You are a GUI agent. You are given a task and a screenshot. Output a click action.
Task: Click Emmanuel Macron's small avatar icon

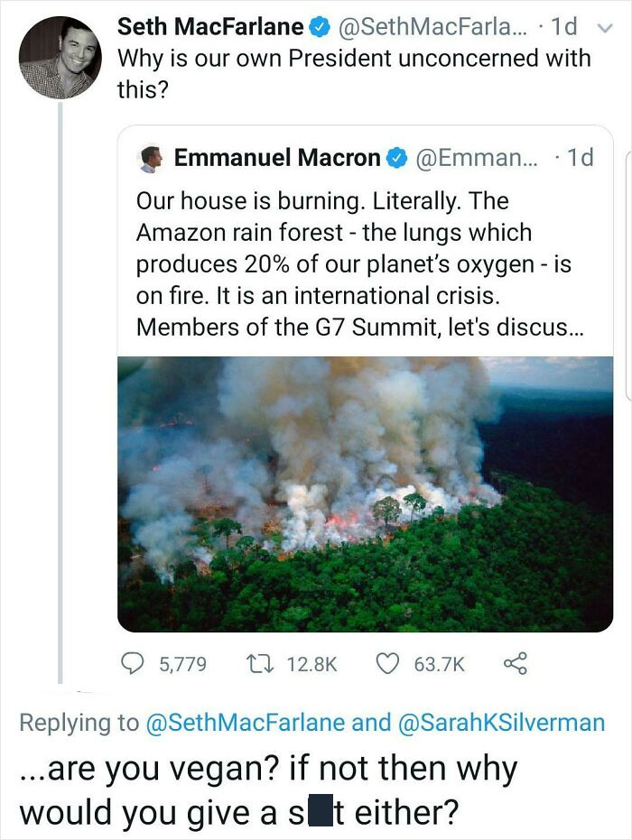click(x=150, y=158)
